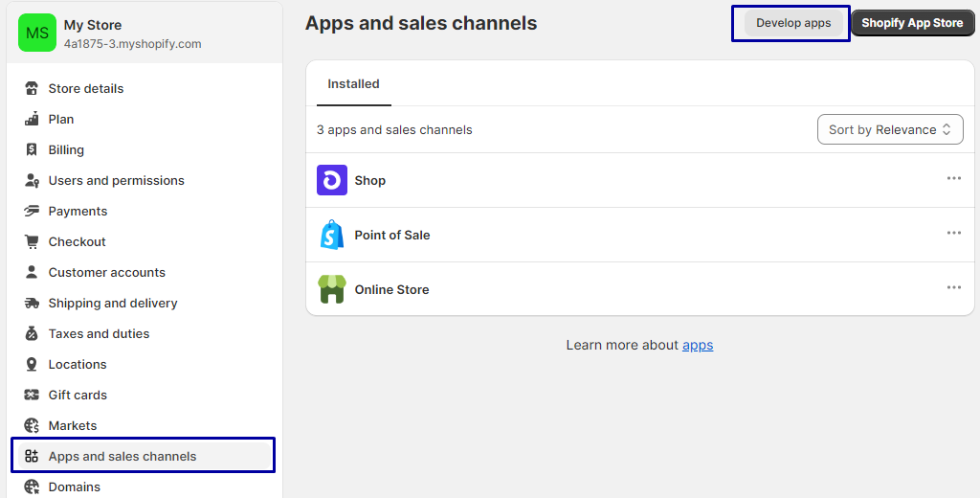
Task: Select the Installed tab
Action: click(x=353, y=84)
